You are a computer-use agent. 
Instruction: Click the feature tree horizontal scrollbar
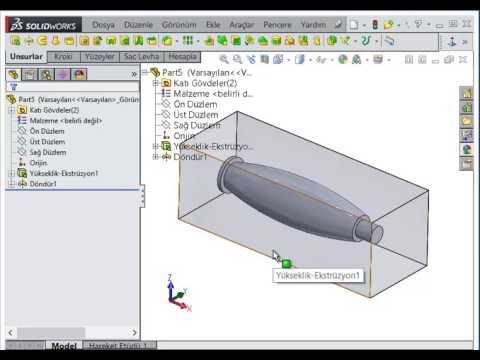click(72, 332)
